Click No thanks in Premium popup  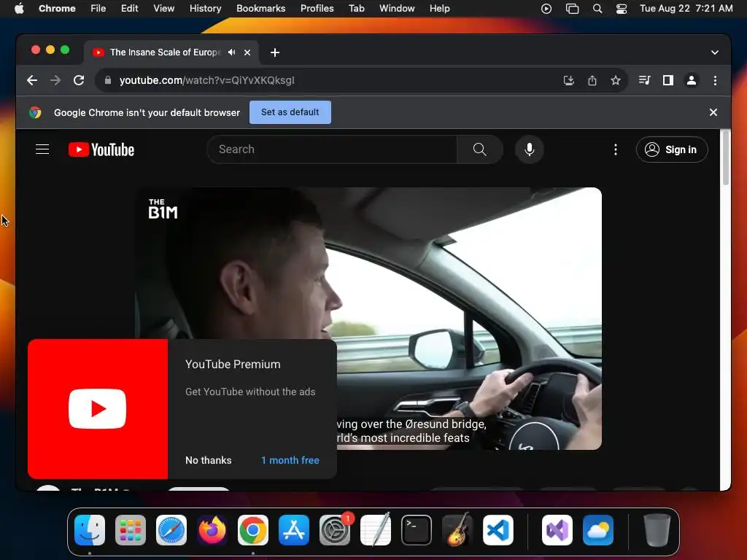208,461
